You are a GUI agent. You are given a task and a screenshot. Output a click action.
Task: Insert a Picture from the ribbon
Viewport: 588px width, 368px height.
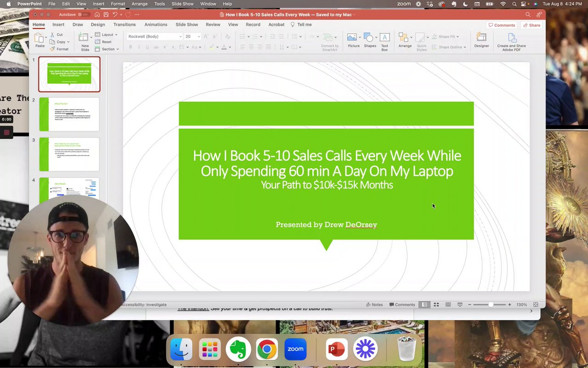pyautogui.click(x=353, y=40)
